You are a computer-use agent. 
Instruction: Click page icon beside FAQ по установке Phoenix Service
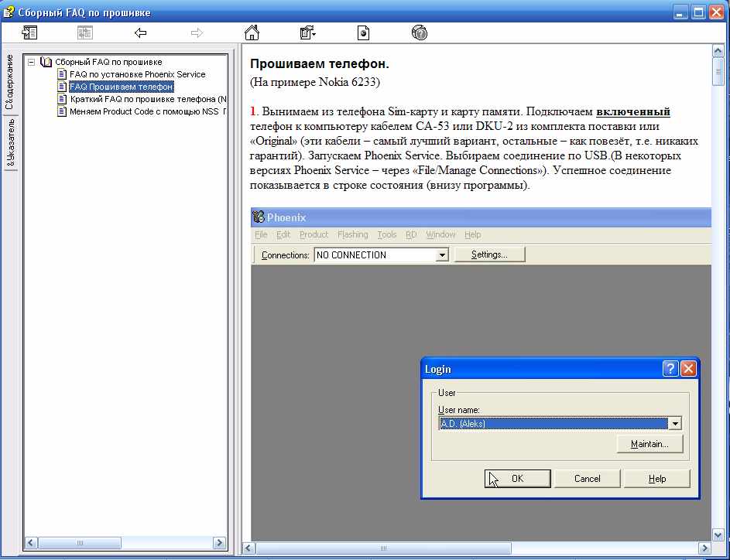(x=62, y=74)
